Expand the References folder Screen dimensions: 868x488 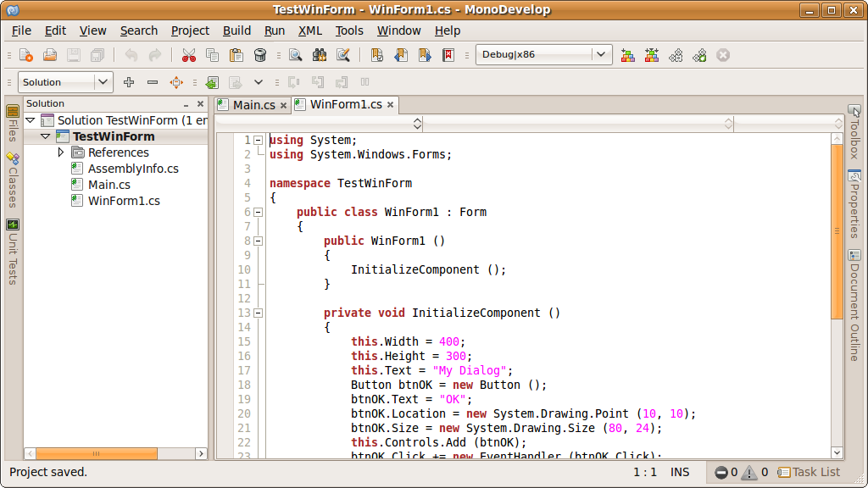coord(61,152)
